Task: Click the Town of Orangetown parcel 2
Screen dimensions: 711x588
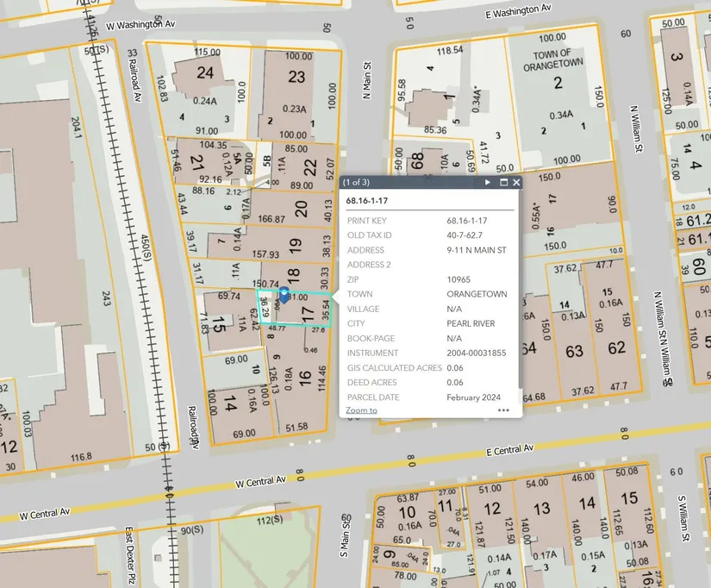Action: click(558, 83)
